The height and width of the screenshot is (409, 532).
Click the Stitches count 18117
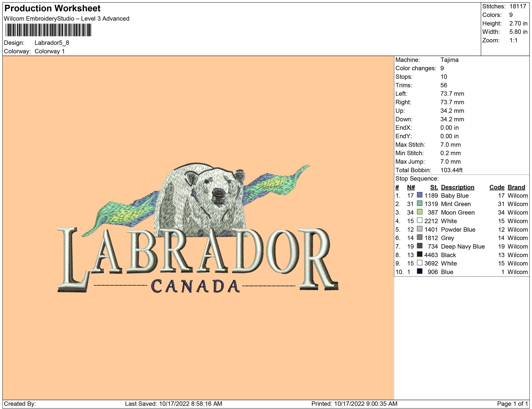pyautogui.click(x=518, y=6)
